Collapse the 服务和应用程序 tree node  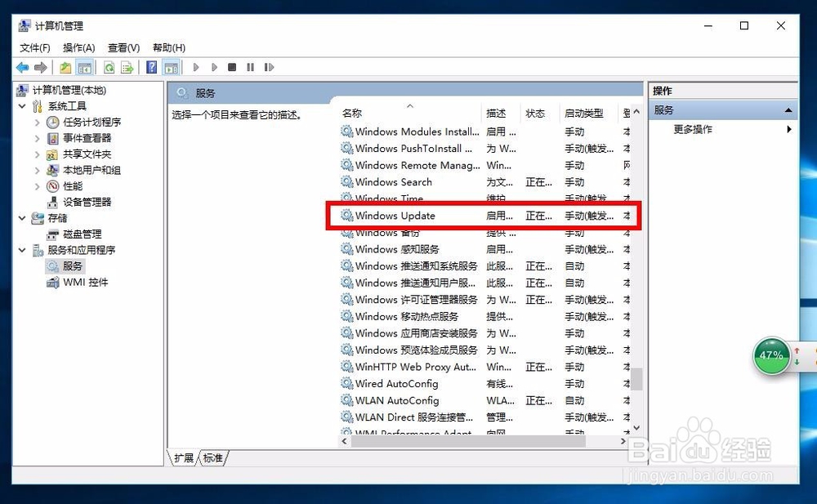pyautogui.click(x=22, y=250)
